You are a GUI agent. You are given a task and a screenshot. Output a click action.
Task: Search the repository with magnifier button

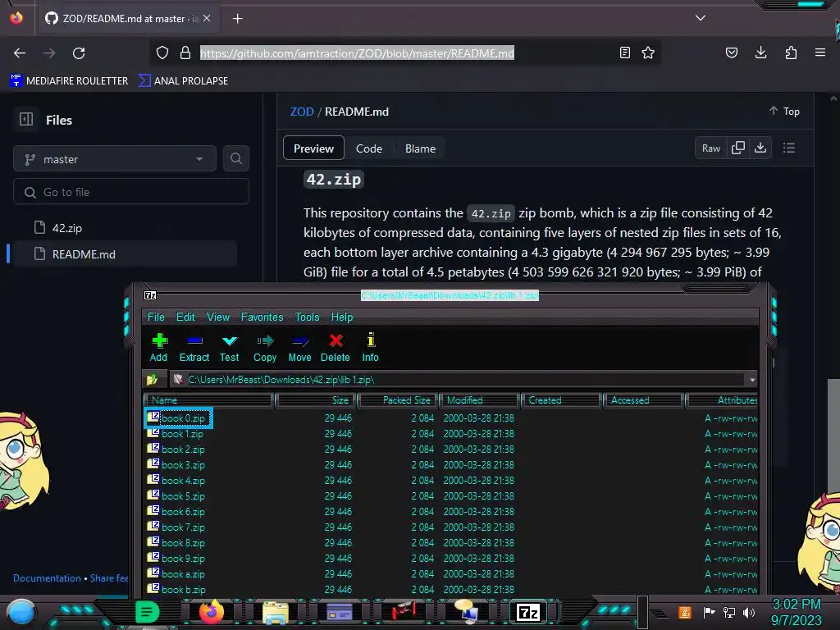coord(235,158)
